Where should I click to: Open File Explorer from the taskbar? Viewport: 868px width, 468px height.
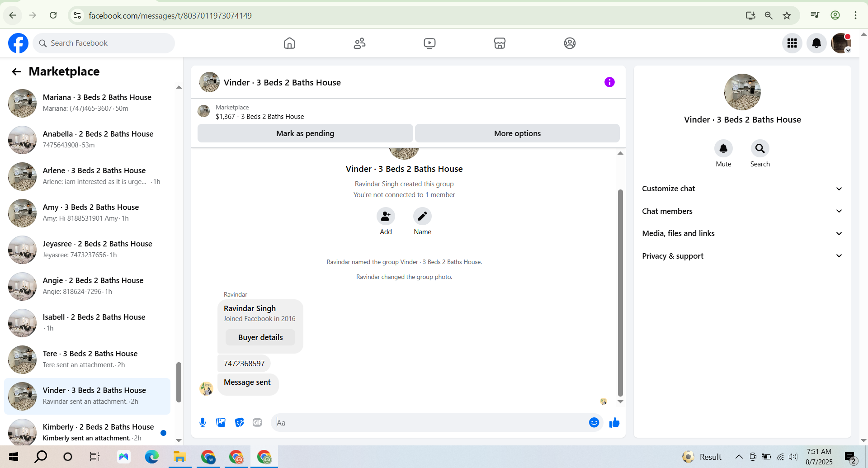(x=179, y=457)
